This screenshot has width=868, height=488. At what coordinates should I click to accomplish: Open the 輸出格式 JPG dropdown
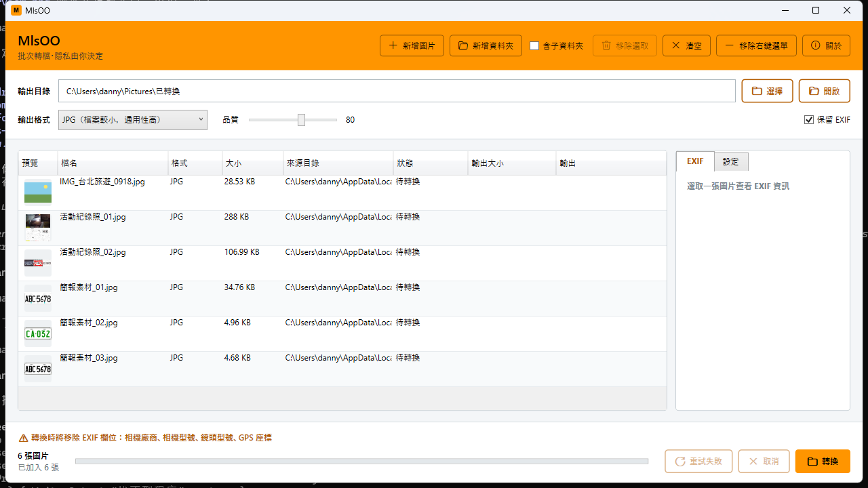tap(132, 120)
